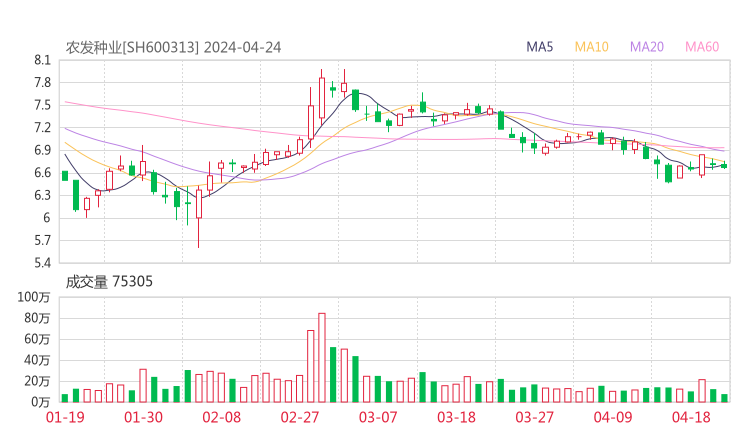Click the 20万 volume axis label

click(37, 381)
